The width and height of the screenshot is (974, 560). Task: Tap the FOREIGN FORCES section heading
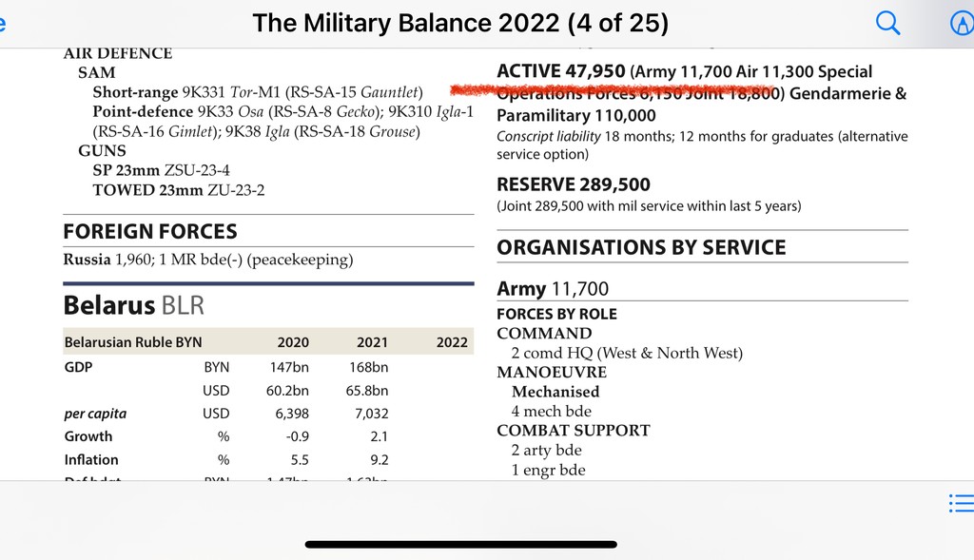(x=150, y=231)
